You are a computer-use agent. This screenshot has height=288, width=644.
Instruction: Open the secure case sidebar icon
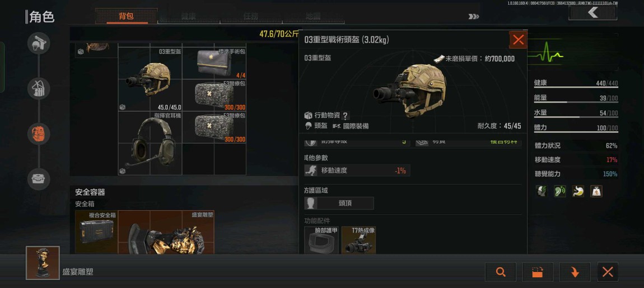[39, 180]
